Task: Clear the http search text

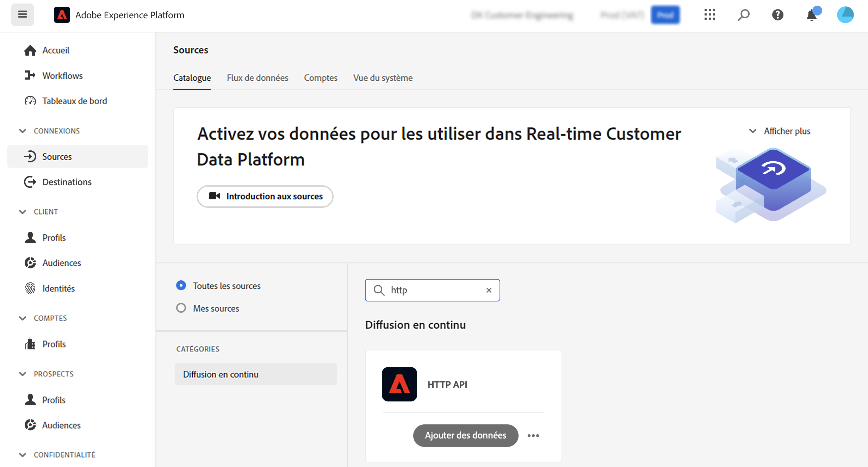Action: click(489, 290)
